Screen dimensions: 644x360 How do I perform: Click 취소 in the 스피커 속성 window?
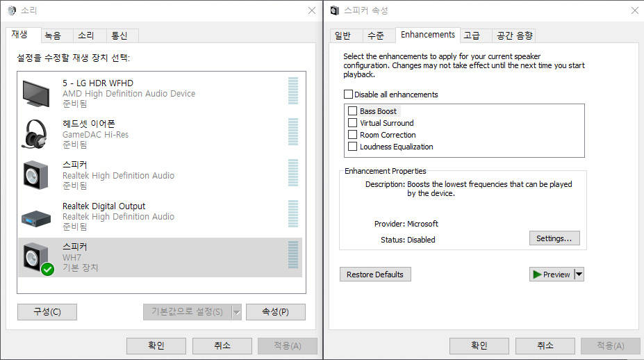coord(545,345)
